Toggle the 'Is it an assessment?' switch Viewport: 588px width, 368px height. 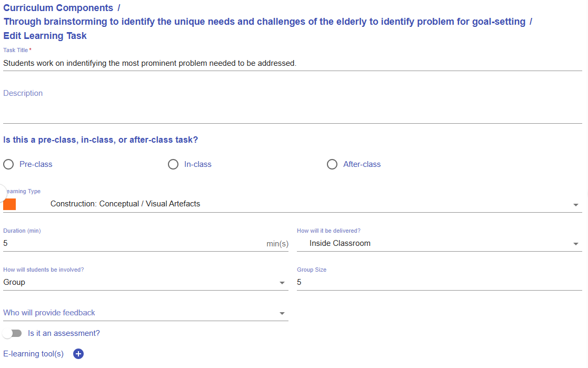click(12, 333)
